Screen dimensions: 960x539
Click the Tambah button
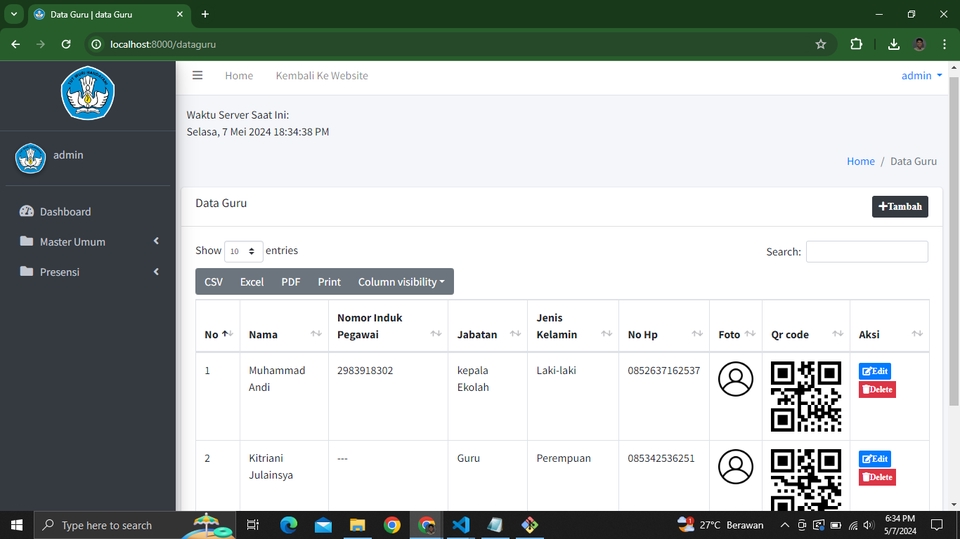tap(900, 206)
